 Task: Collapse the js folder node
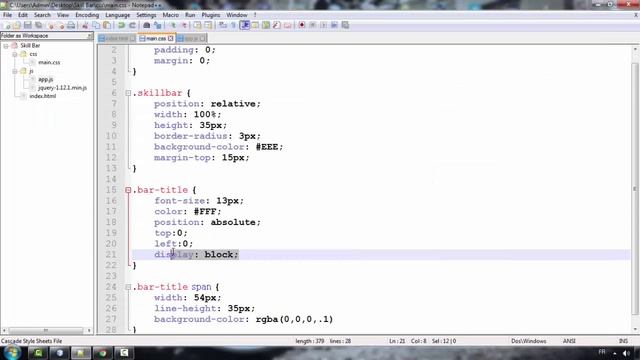pos(15,71)
